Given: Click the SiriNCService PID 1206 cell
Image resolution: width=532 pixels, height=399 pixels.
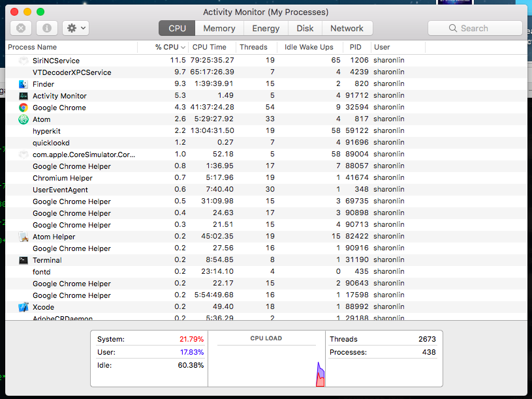Looking at the screenshot, I should [359, 61].
